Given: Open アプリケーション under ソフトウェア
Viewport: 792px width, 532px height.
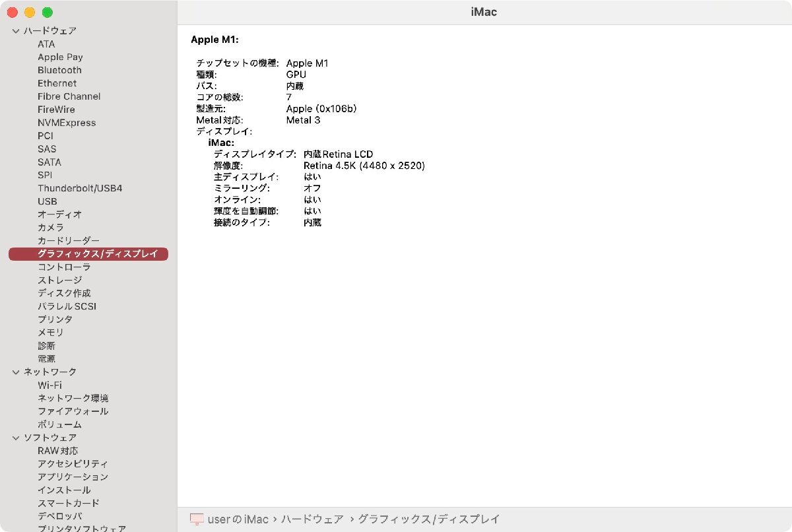Looking at the screenshot, I should (73, 477).
